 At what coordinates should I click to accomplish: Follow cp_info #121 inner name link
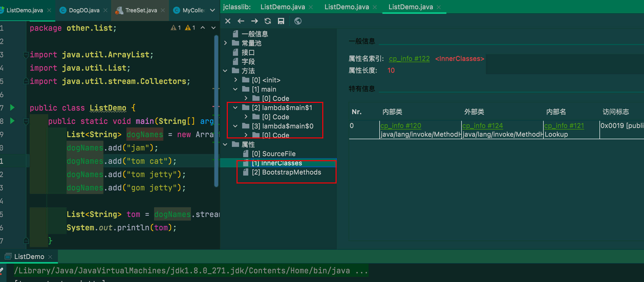pyautogui.click(x=564, y=126)
